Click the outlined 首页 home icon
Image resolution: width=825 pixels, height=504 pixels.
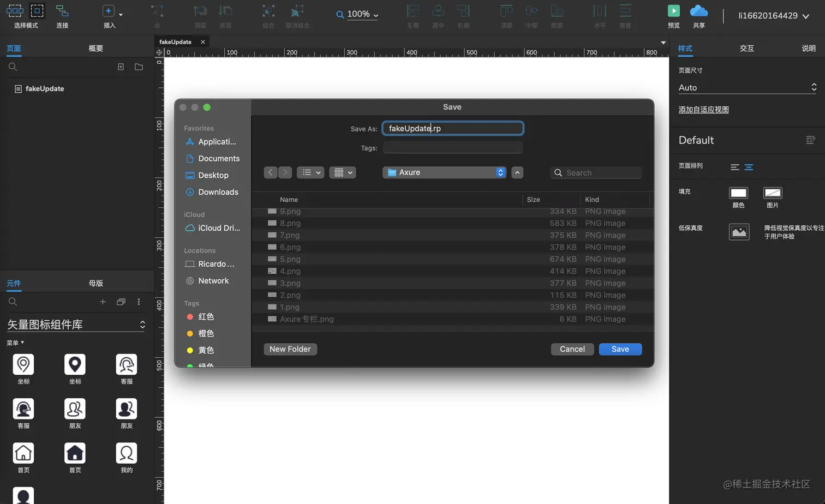(23, 453)
